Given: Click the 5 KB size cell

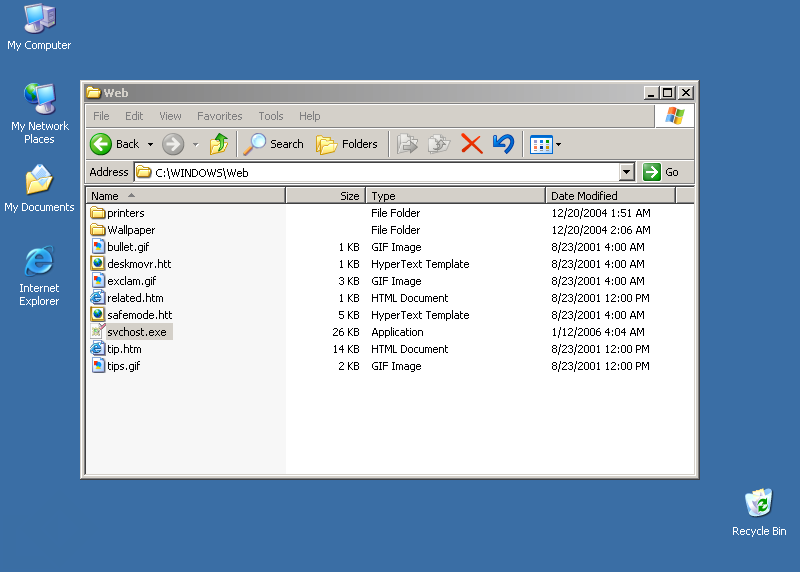Looking at the screenshot, I should click(348, 315).
